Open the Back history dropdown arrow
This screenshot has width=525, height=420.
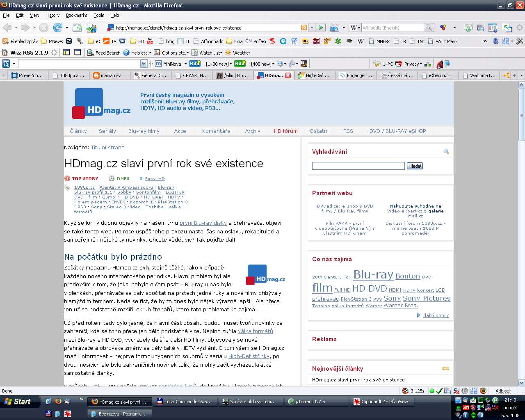click(x=16, y=28)
